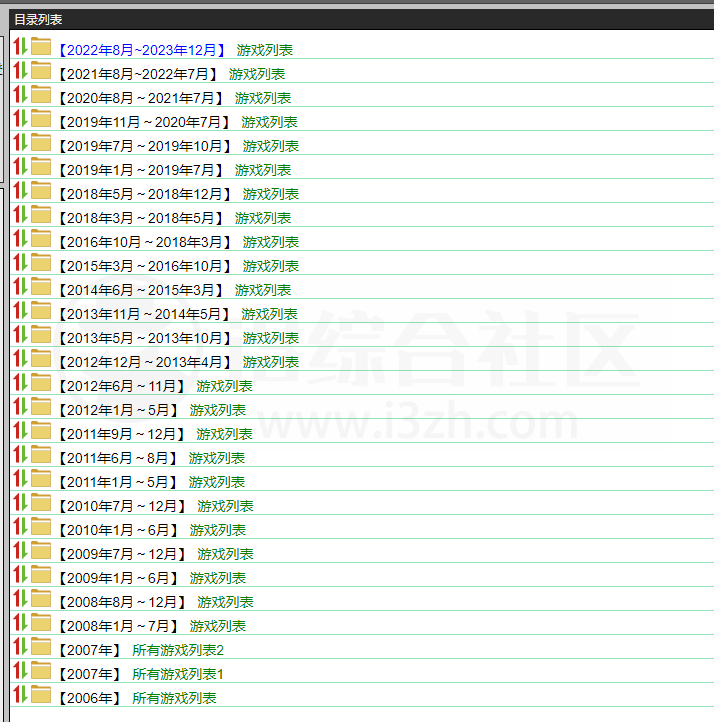This screenshot has width=714, height=722.
Task: Click folder icon of 2020年8月~2021年7月 row
Action: 41,94
